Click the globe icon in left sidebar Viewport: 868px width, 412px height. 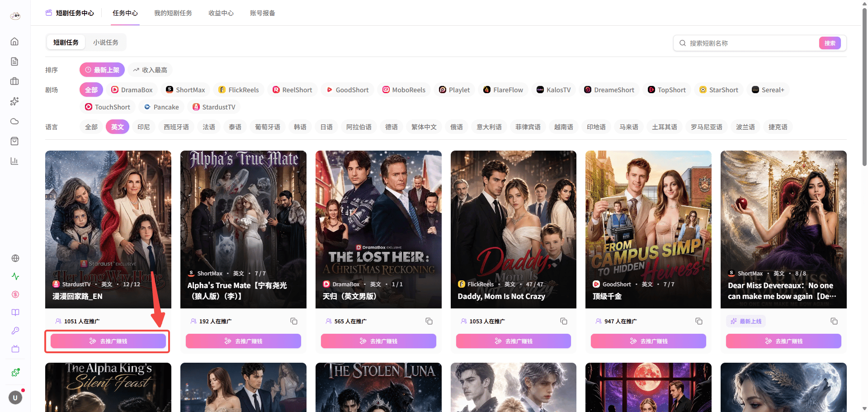tap(15, 258)
